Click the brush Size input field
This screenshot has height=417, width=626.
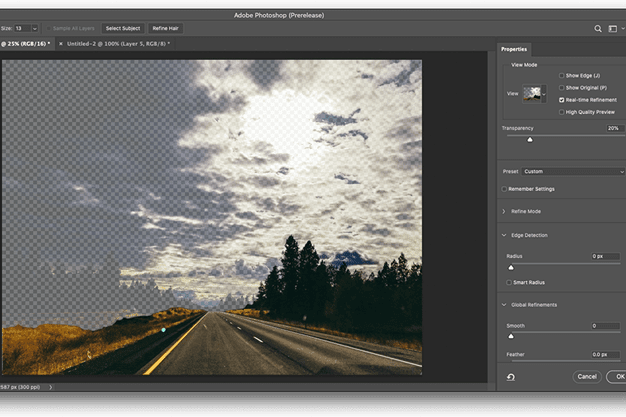[x=21, y=28]
